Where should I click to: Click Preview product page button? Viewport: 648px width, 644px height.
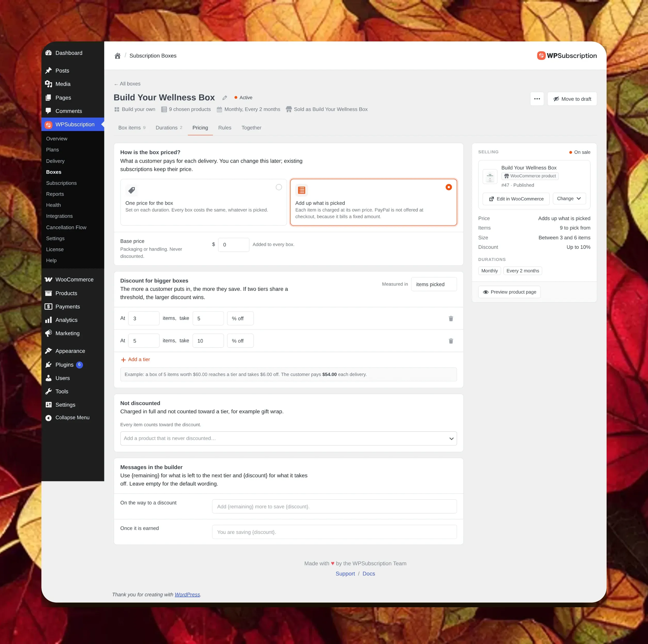click(x=509, y=292)
